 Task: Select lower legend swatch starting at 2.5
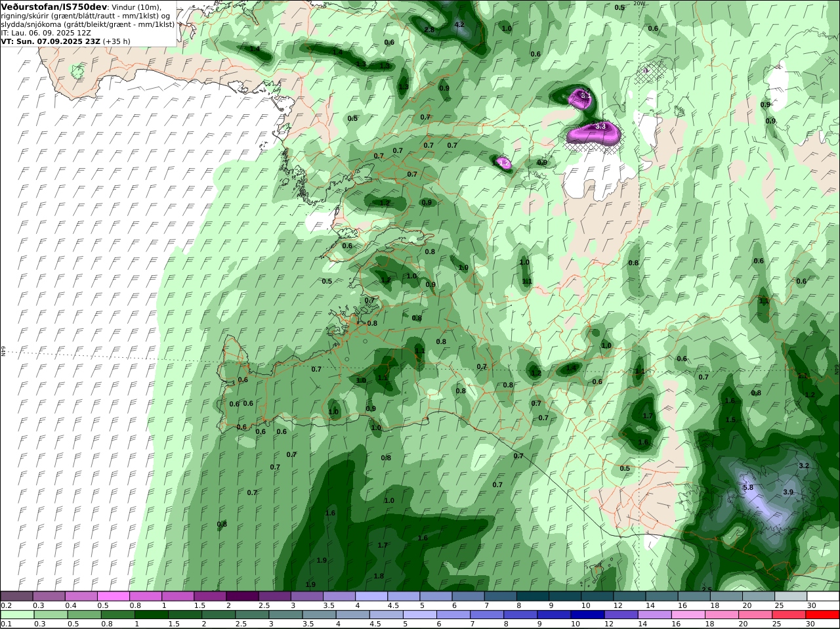[x=251, y=615]
